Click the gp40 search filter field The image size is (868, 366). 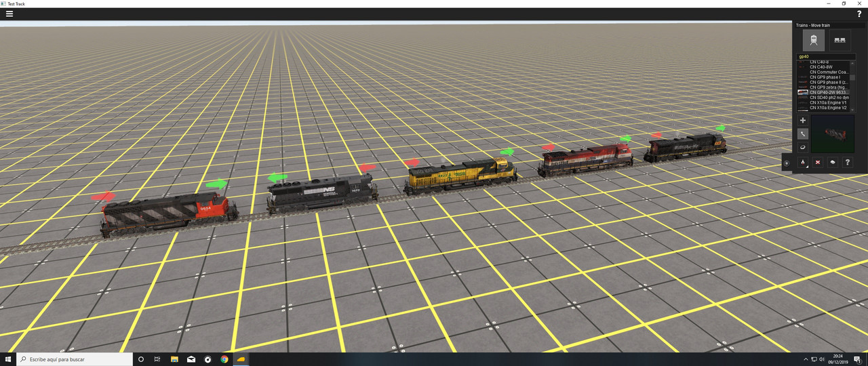click(x=826, y=56)
